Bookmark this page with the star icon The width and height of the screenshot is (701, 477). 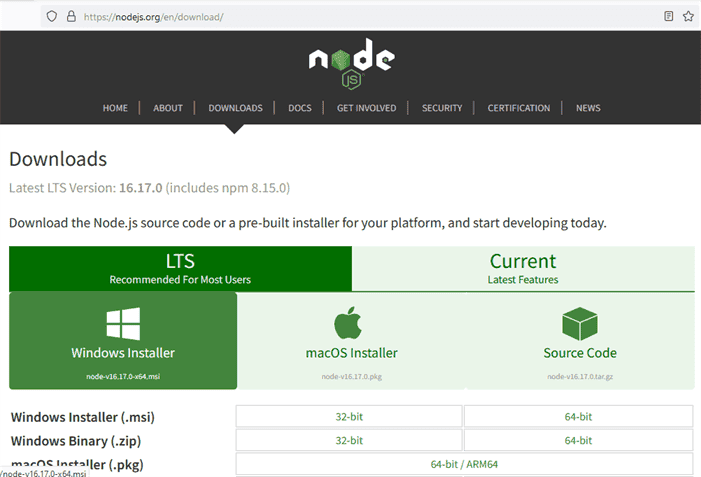pos(688,17)
